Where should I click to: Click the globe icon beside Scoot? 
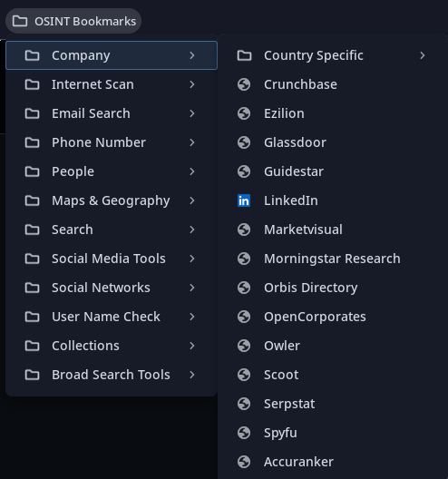[x=244, y=375]
